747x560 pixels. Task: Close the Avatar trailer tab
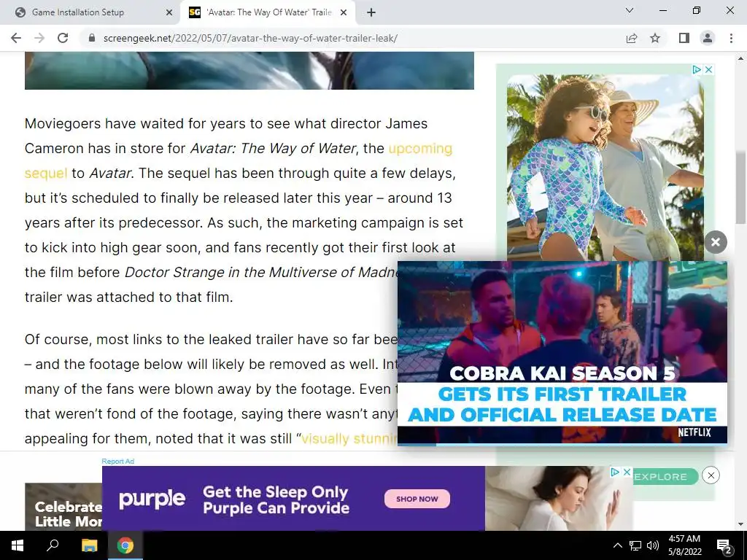point(344,12)
